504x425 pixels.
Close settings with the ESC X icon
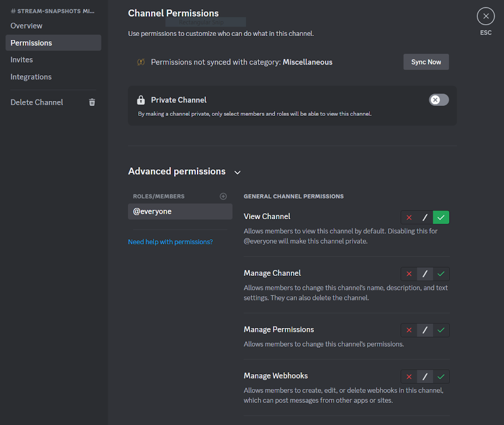pyautogui.click(x=485, y=16)
